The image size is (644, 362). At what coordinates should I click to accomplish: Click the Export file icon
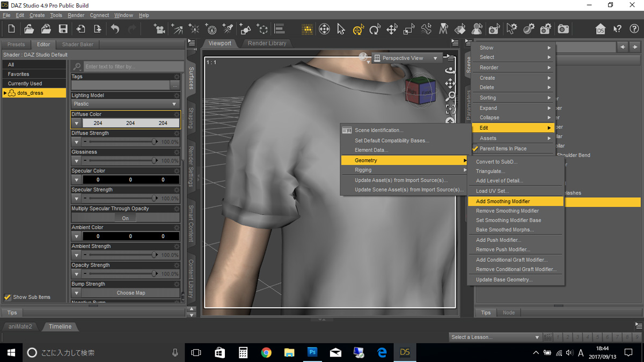pos(98,29)
